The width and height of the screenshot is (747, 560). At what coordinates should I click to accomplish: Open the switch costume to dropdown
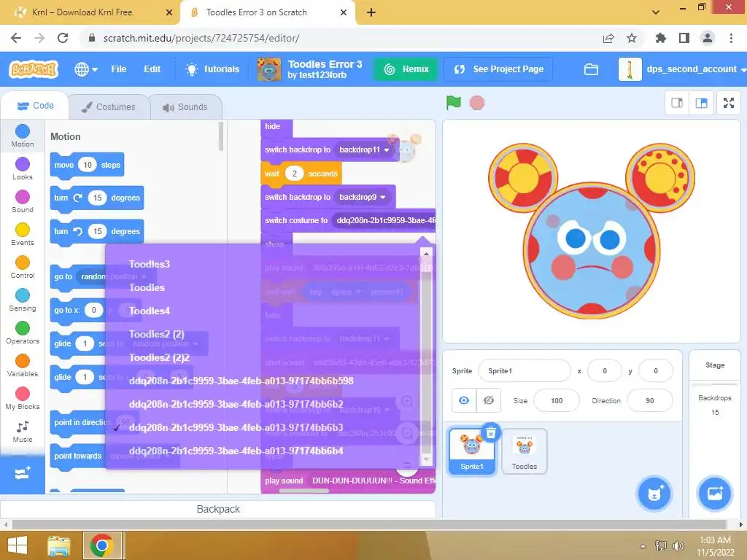coord(385,220)
